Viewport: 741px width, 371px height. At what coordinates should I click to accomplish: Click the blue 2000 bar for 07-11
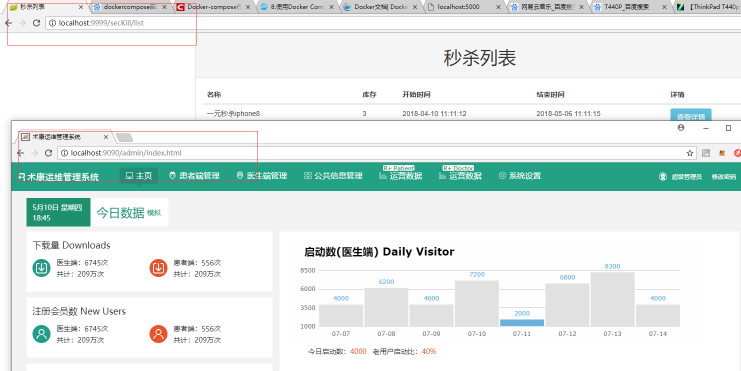point(522,323)
